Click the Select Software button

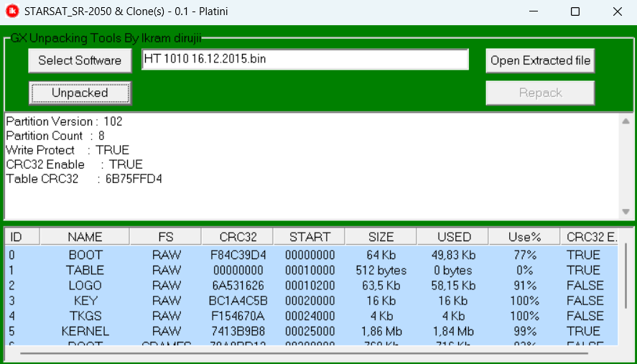pyautogui.click(x=80, y=60)
